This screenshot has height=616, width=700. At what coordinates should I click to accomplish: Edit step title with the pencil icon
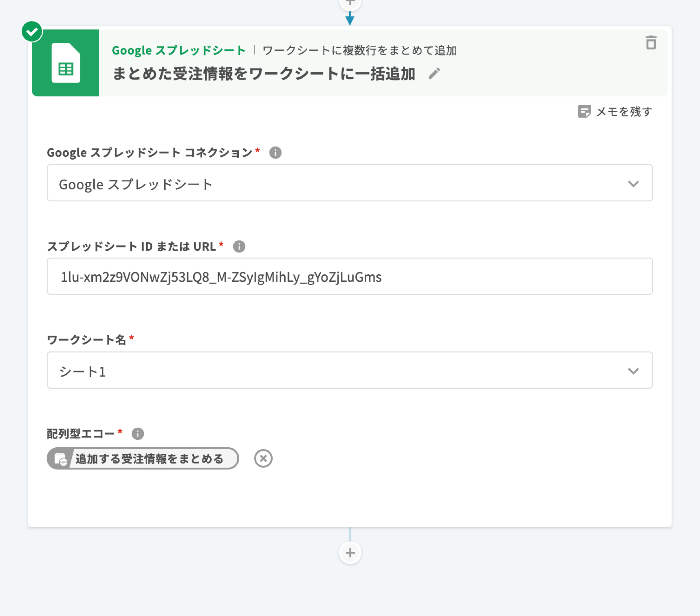[434, 74]
